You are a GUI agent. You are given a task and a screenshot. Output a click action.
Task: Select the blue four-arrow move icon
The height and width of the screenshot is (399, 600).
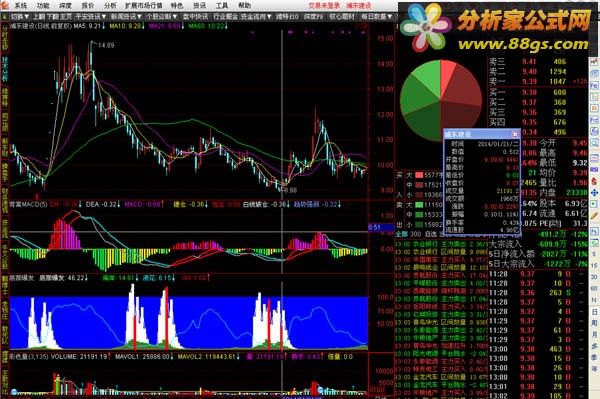coord(594,192)
